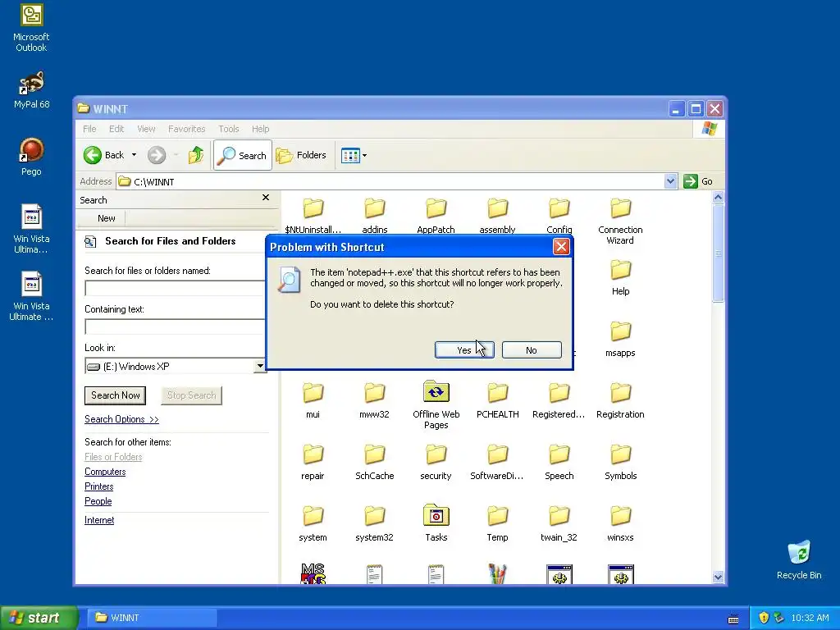The width and height of the screenshot is (840, 630).
Task: Select the Win Vista Ultima... desktop file
Action: point(31,229)
